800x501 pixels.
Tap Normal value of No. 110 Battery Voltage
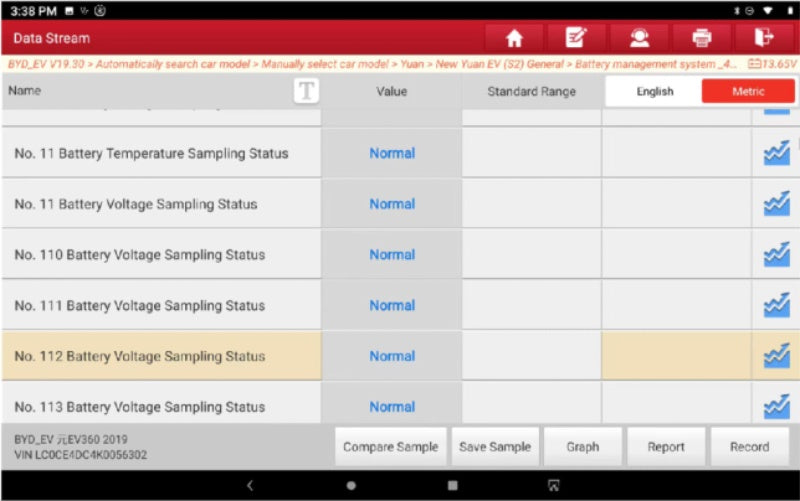coord(392,255)
